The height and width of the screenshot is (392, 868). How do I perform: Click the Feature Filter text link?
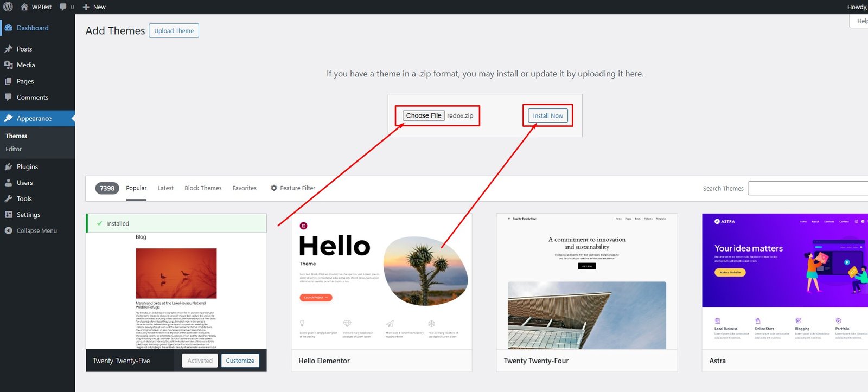297,188
